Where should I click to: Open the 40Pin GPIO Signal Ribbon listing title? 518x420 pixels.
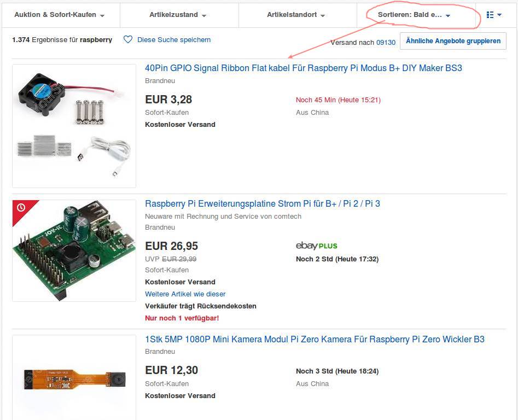click(304, 68)
